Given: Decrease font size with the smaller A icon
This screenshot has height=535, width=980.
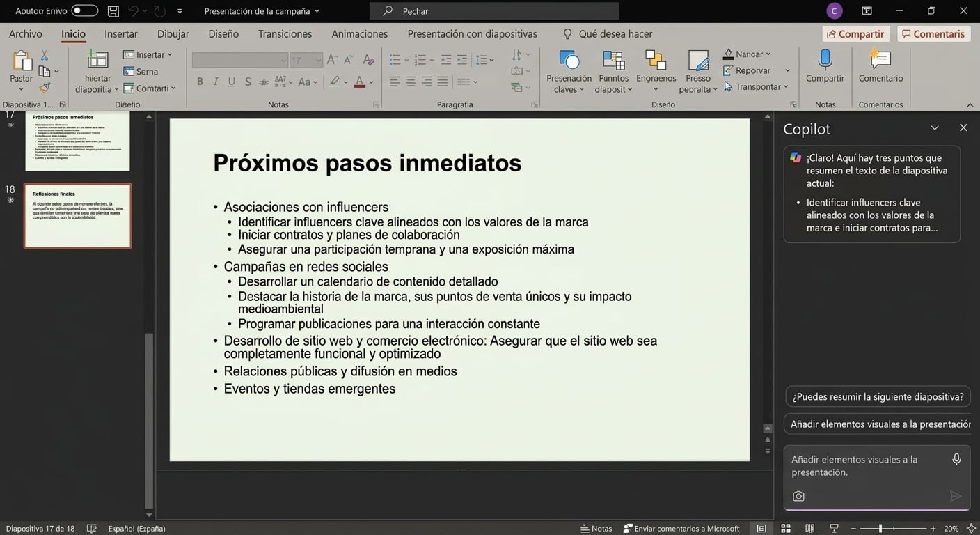Looking at the screenshot, I should [348, 61].
